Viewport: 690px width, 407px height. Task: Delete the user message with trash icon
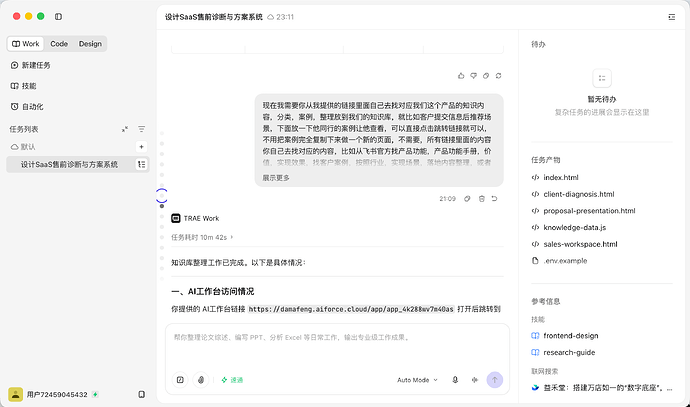pos(481,199)
